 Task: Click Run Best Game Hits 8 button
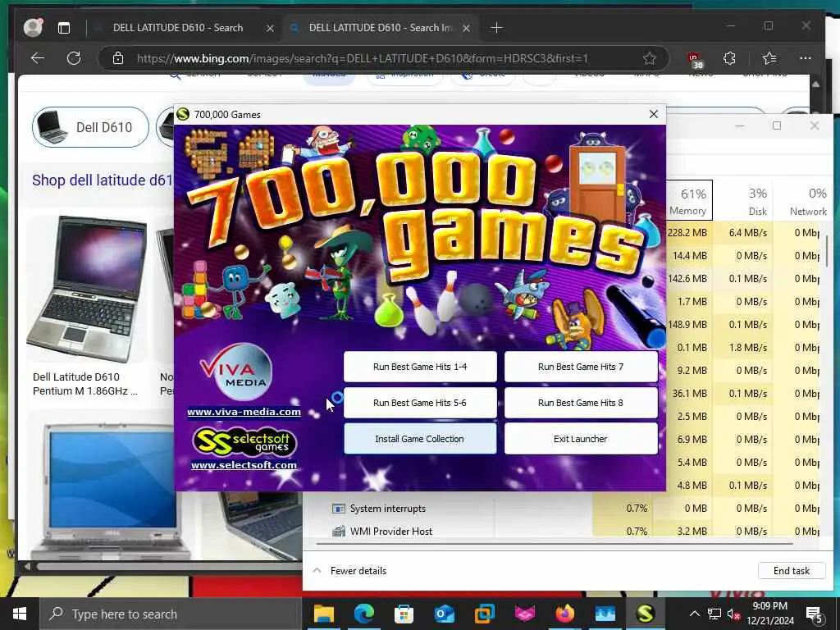click(581, 403)
